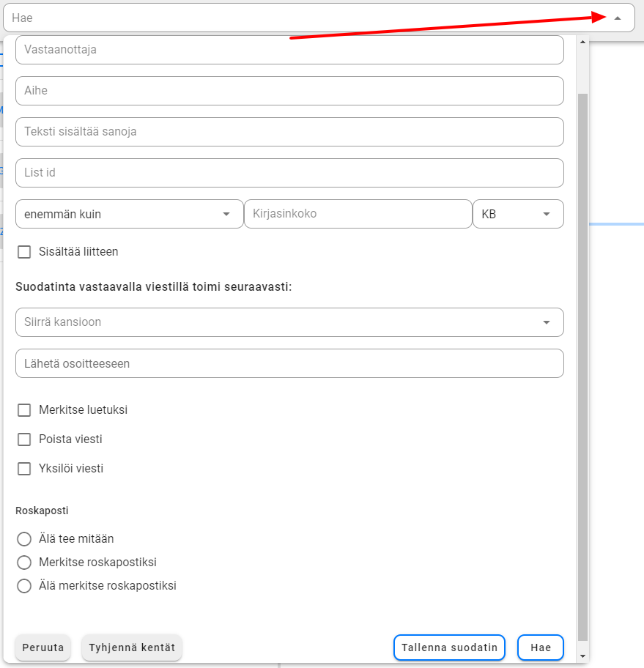Open the enemmän kuin dropdown
This screenshot has width=644, height=668.
(129, 214)
